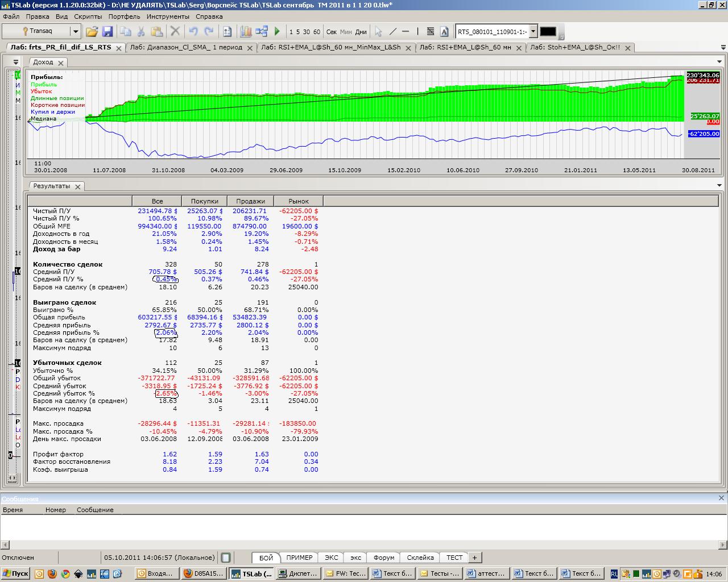Click the Open file folder icon
Image resolution: width=728 pixels, height=582 pixels.
(92, 32)
